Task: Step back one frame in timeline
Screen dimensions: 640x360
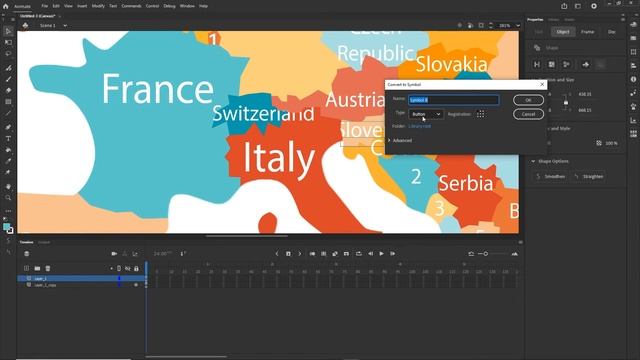Action: (x=370, y=254)
